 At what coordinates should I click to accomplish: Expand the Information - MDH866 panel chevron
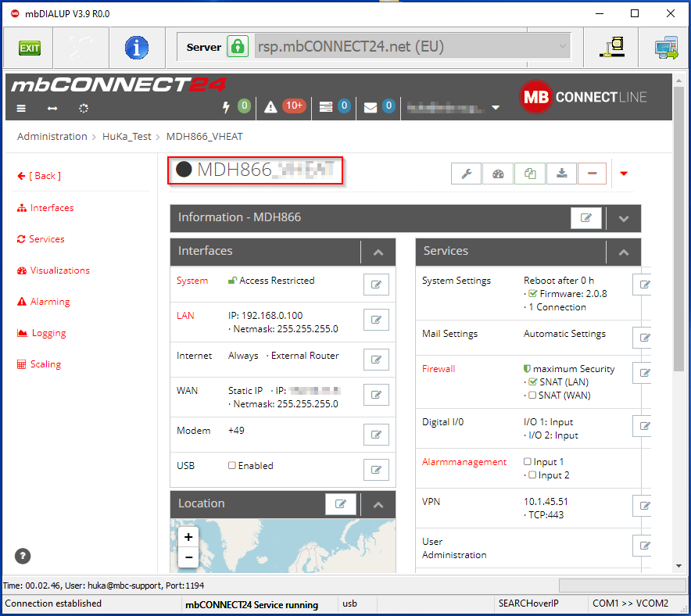[x=624, y=219]
